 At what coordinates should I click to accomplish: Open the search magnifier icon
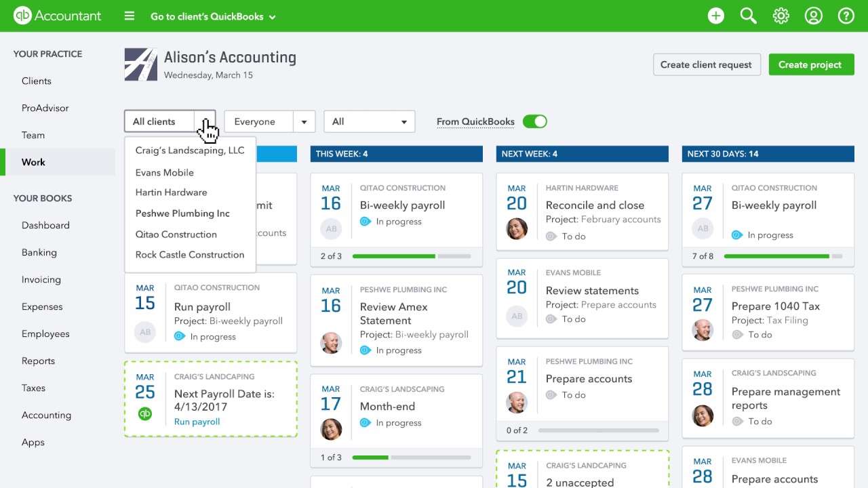749,16
